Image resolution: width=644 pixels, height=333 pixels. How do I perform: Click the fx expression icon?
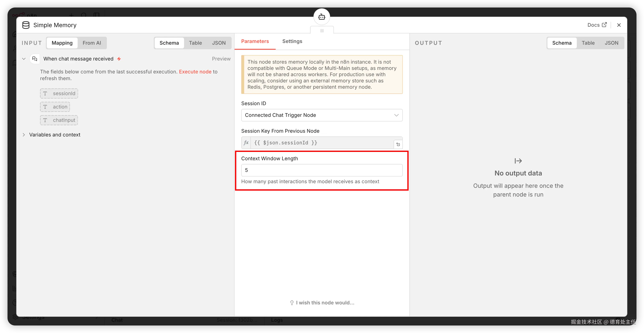[x=246, y=143]
